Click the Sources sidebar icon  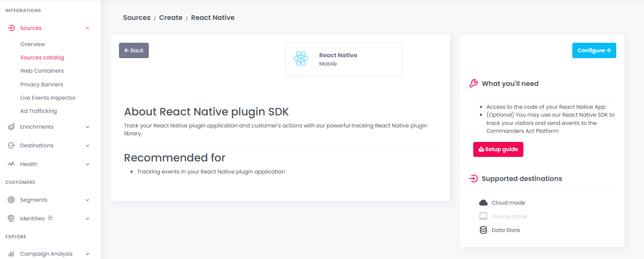tap(11, 28)
